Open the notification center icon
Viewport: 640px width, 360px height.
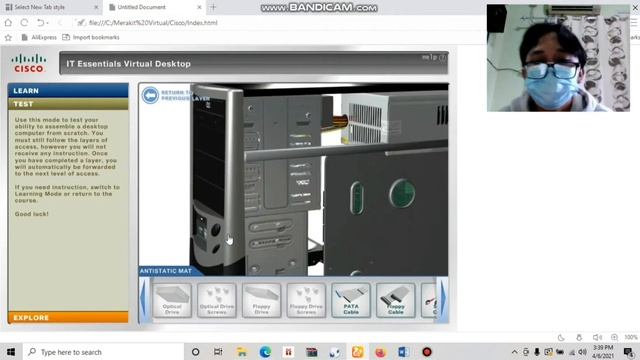[629, 352]
